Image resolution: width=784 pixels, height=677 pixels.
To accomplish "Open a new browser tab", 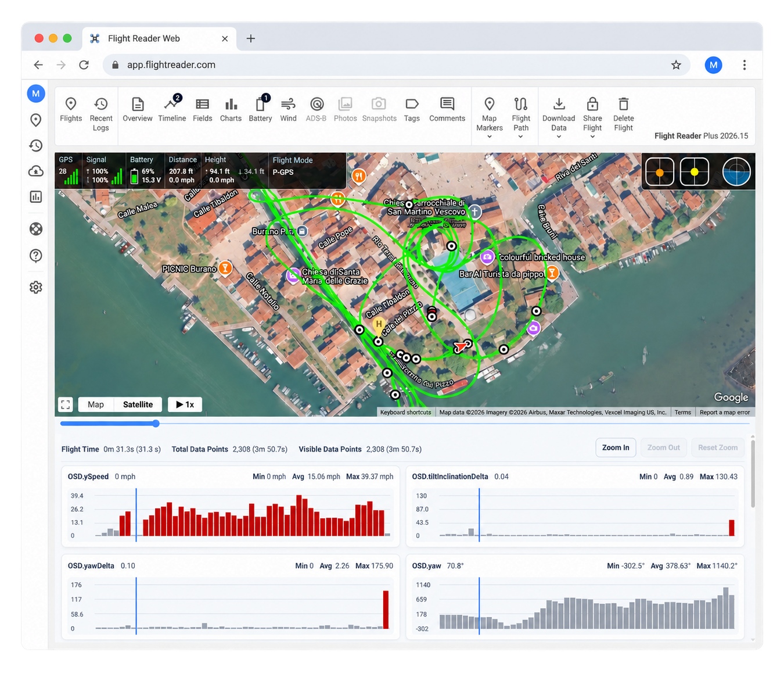I will click(251, 38).
